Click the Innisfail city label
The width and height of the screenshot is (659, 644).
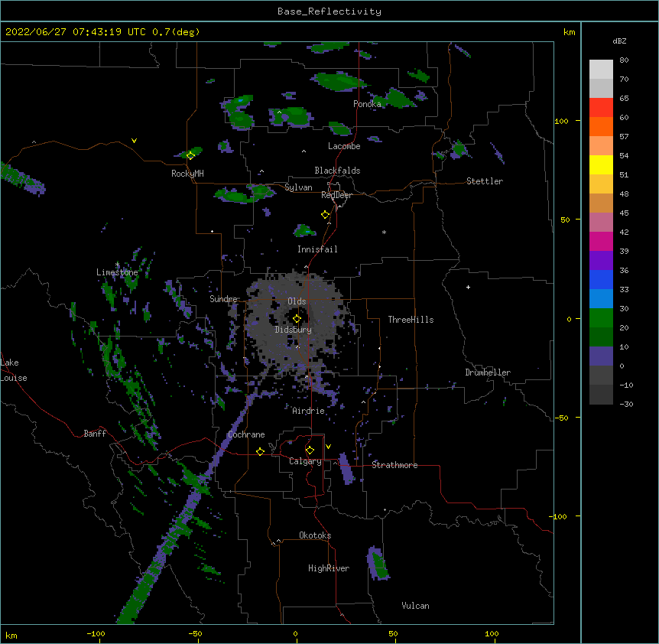[317, 249]
